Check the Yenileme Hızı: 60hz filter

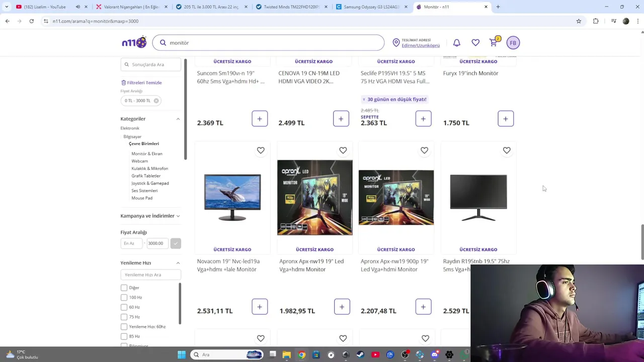(124, 327)
